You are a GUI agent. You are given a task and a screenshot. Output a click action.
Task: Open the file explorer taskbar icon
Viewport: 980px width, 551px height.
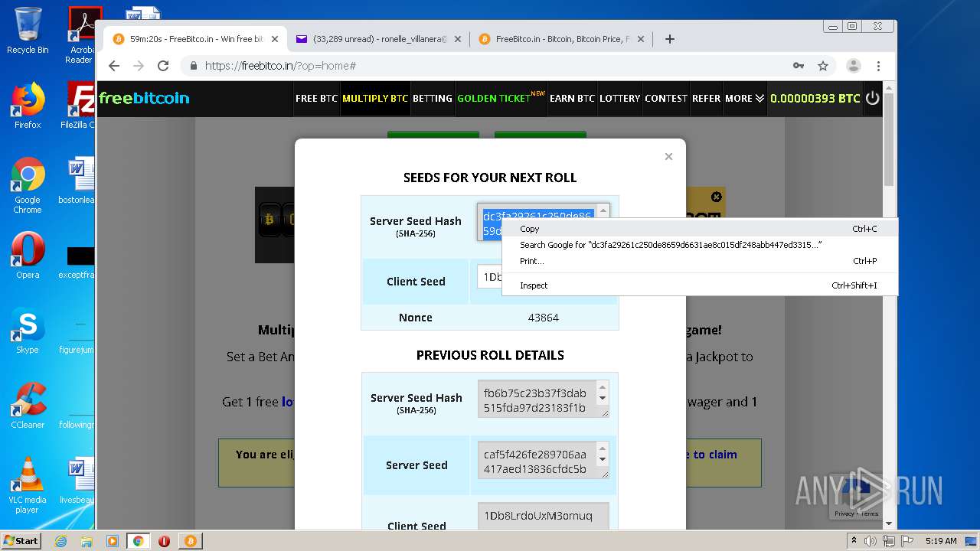point(87,541)
